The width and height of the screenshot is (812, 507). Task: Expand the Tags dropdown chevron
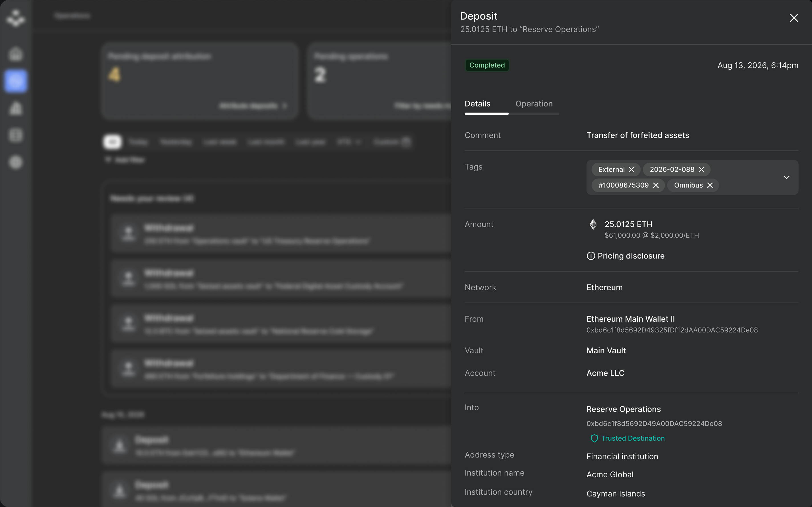(786, 177)
